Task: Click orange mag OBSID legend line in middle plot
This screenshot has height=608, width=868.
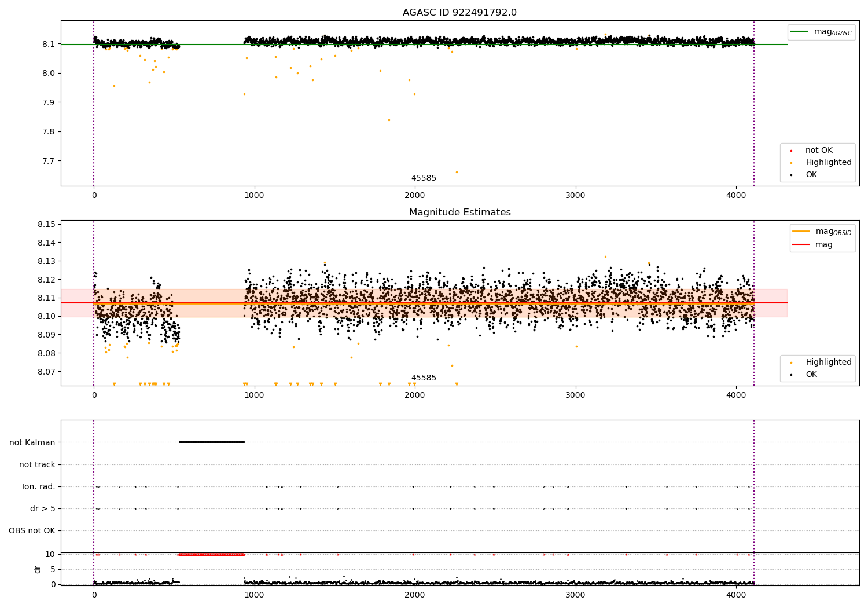Action: [x=801, y=232]
